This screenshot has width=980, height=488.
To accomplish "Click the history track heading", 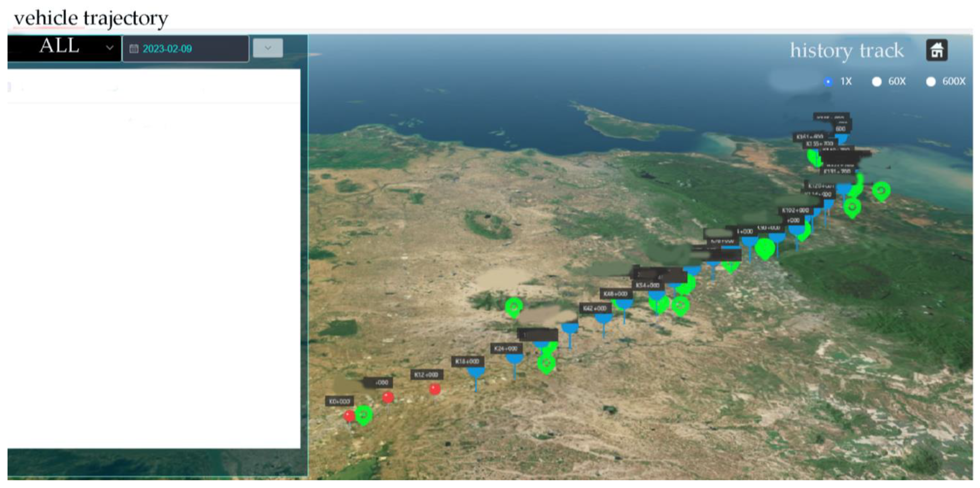I will (846, 50).
